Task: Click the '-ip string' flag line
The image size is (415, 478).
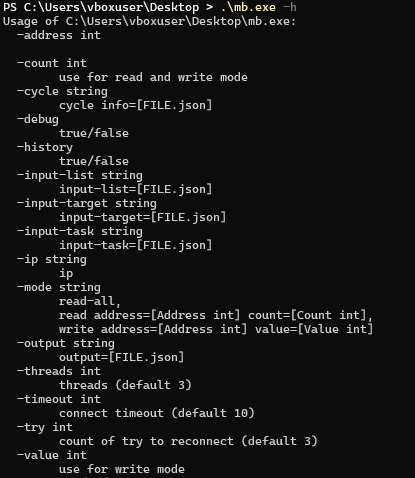Action: pos(52,259)
